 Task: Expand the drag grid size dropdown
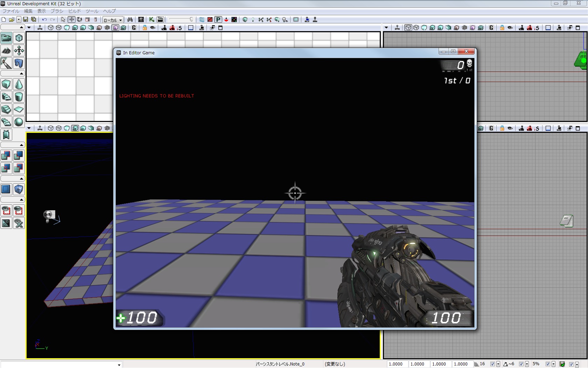tap(498, 364)
